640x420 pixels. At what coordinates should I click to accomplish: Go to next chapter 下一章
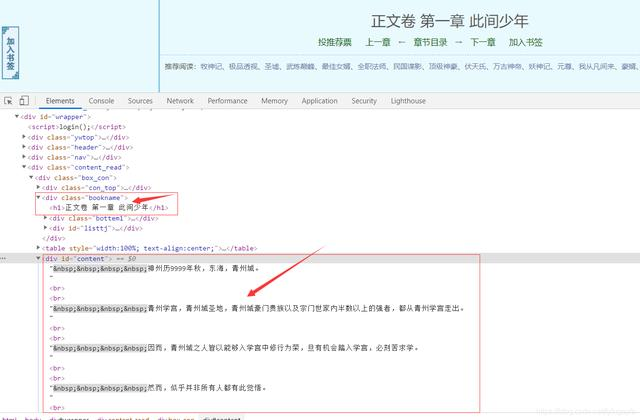pyautogui.click(x=483, y=42)
